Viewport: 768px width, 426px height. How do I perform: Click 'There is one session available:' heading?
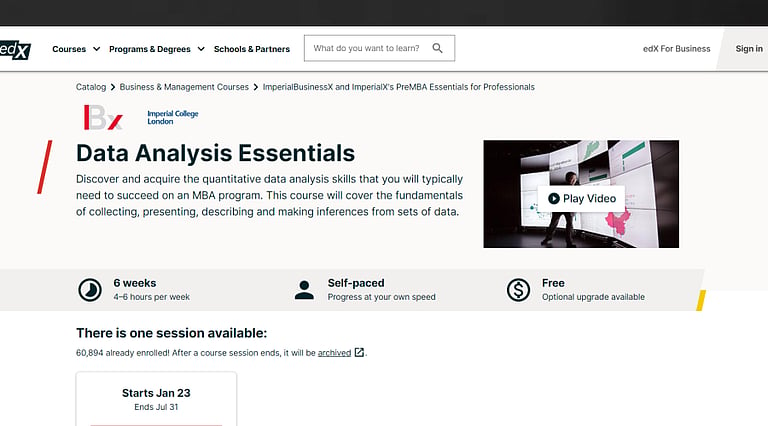tap(171, 333)
